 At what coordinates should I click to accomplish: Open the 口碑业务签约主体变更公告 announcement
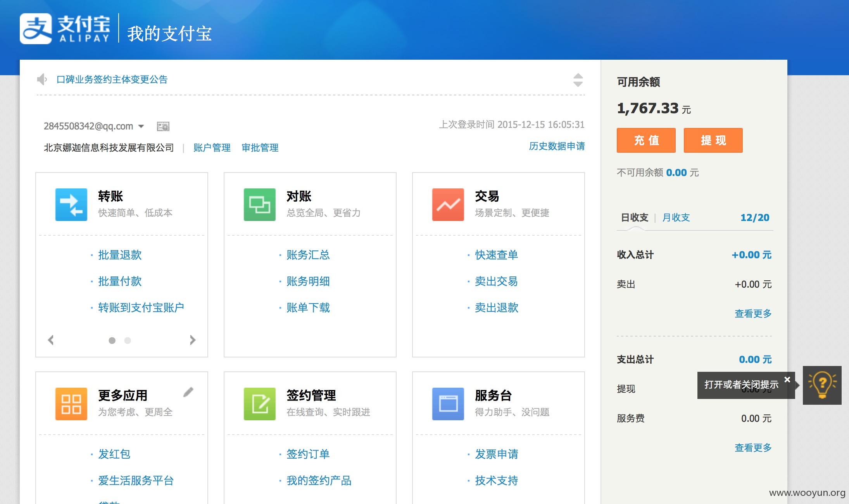112,79
